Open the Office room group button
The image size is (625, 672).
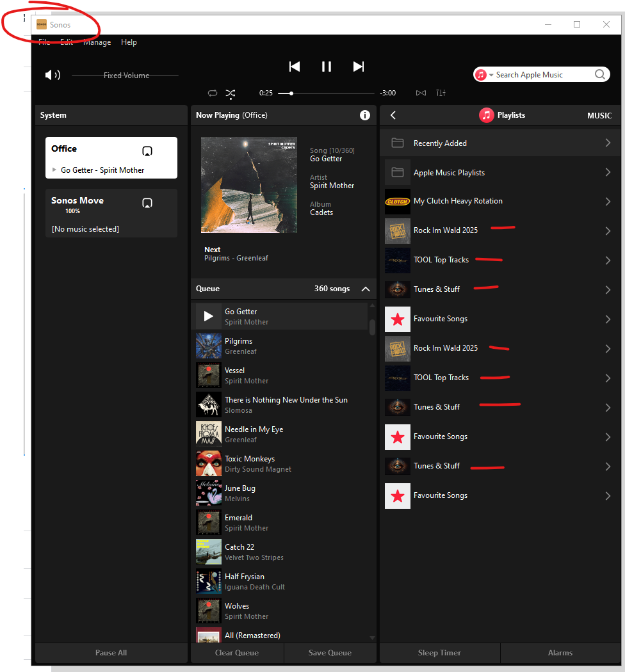(147, 151)
